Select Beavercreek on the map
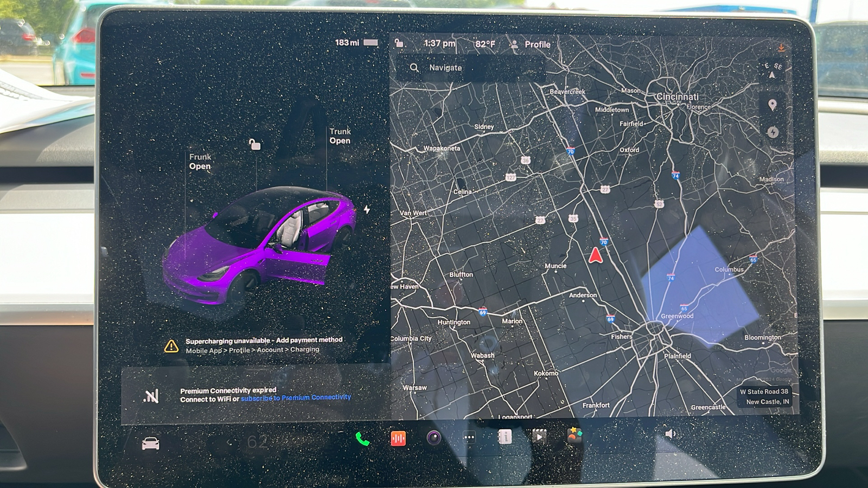This screenshot has height=488, width=868. (567, 92)
